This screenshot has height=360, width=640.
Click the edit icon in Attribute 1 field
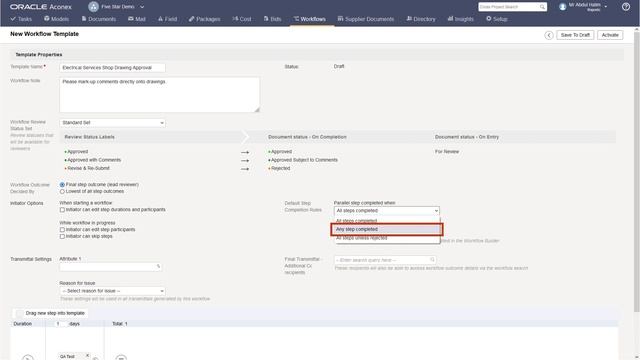(x=158, y=267)
